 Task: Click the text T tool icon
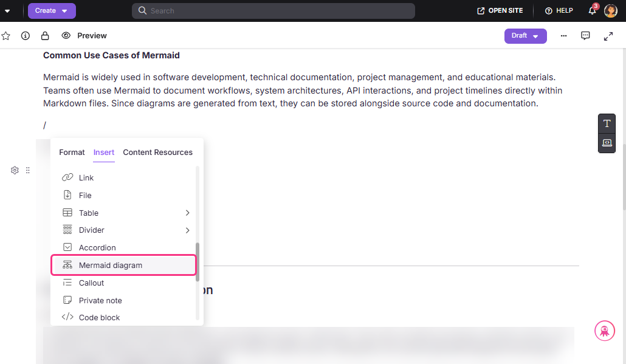(607, 124)
